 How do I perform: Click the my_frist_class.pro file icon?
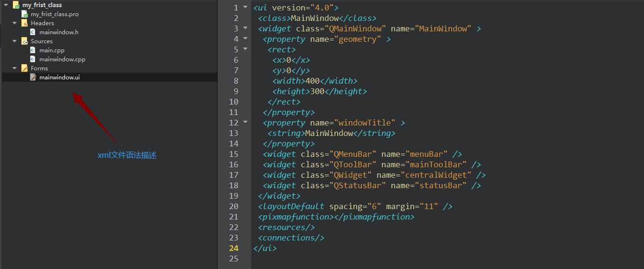tap(25, 14)
